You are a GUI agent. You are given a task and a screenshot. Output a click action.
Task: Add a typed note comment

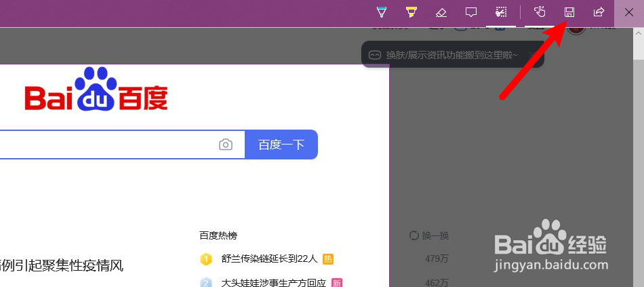tap(471, 12)
